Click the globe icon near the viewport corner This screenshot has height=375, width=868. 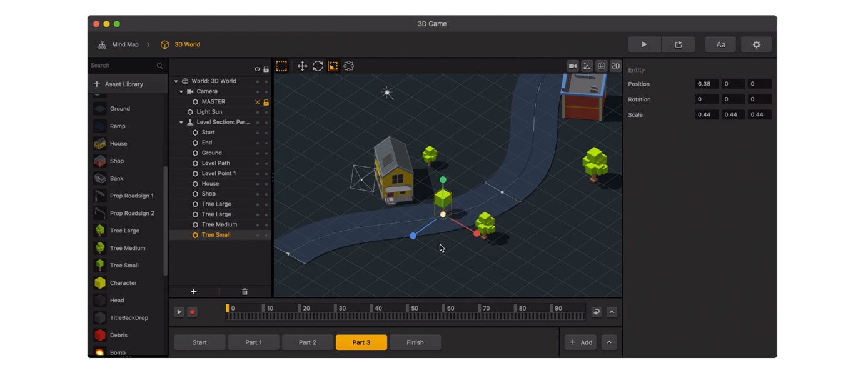pyautogui.click(x=601, y=65)
